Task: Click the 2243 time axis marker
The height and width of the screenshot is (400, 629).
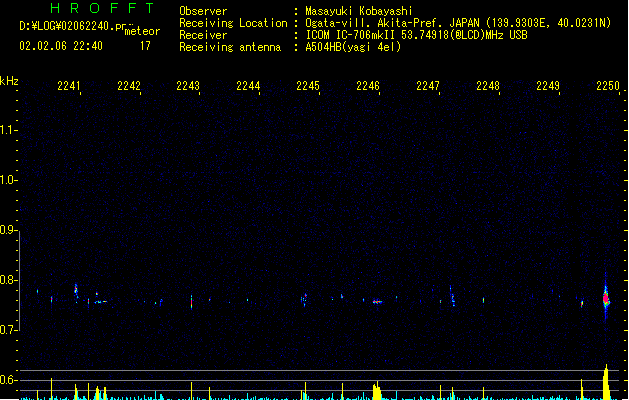Action: pos(188,86)
